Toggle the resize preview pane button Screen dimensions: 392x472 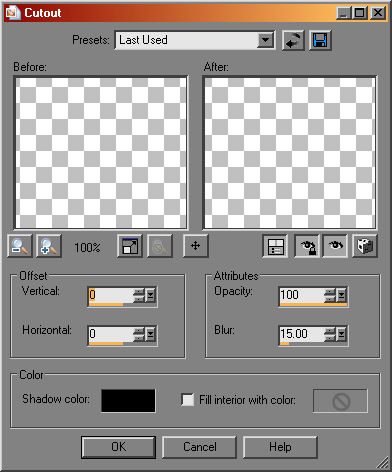point(130,246)
